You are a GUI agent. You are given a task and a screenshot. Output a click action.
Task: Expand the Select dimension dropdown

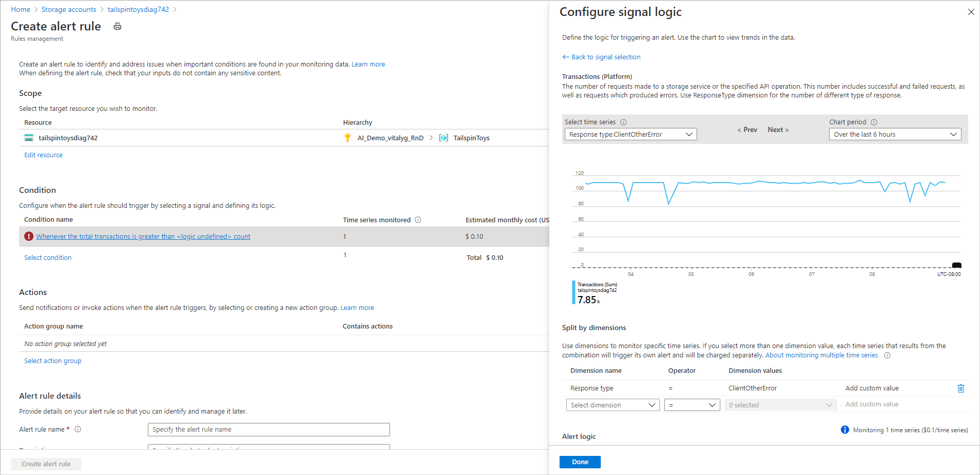613,405
